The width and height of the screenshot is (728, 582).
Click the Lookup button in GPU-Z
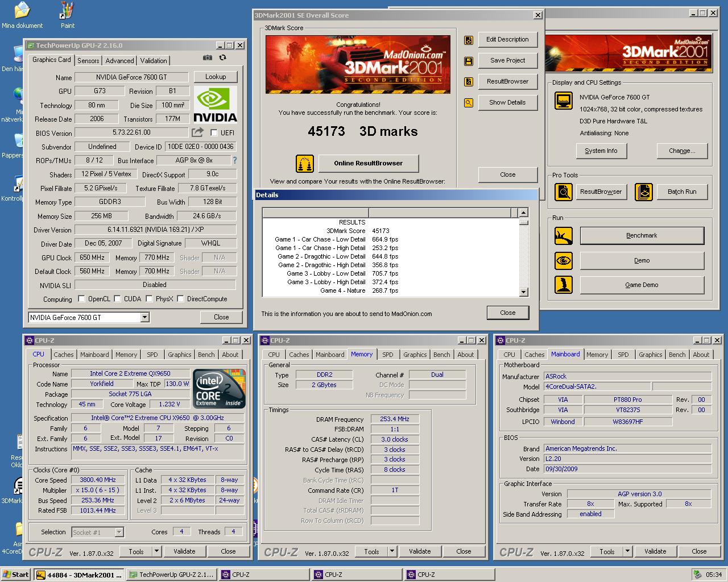[x=216, y=77]
